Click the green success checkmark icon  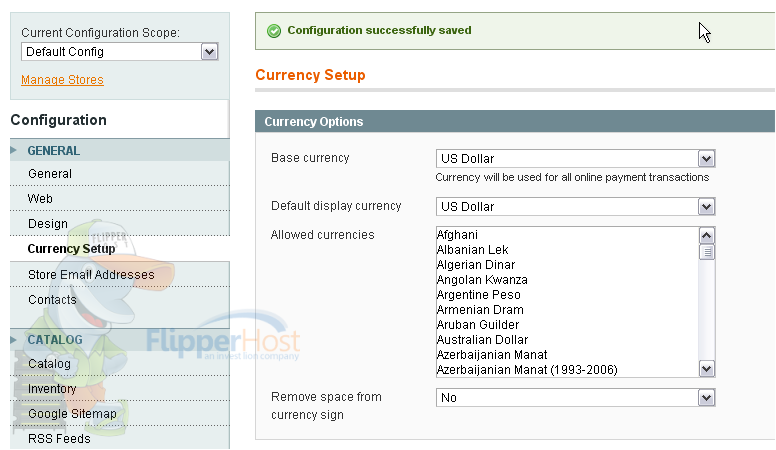[x=274, y=31]
